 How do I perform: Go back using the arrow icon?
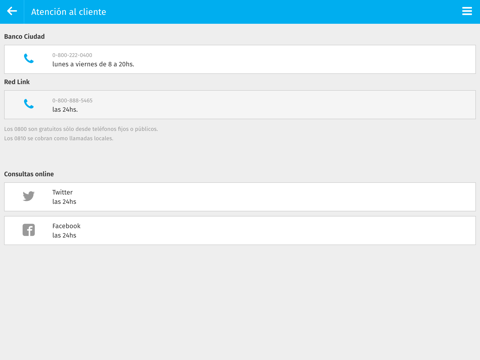tap(12, 11)
